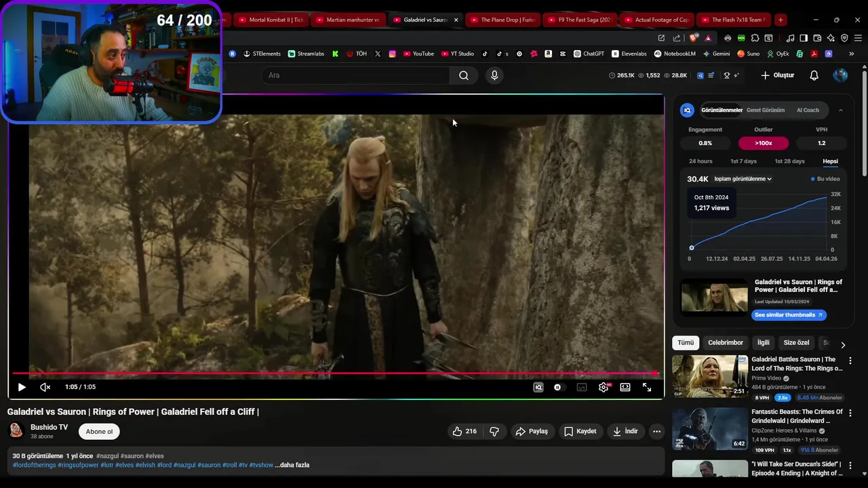Open the Oluştur create menu

pos(777,75)
